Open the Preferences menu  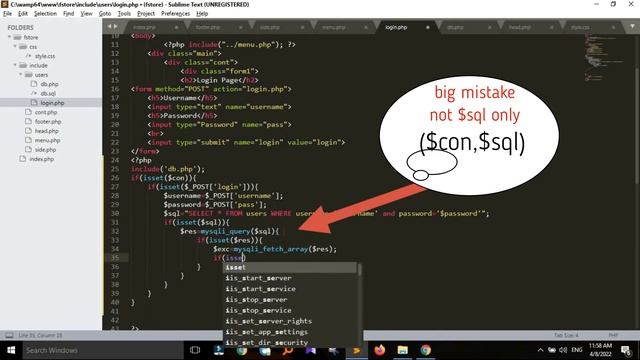(176, 13)
